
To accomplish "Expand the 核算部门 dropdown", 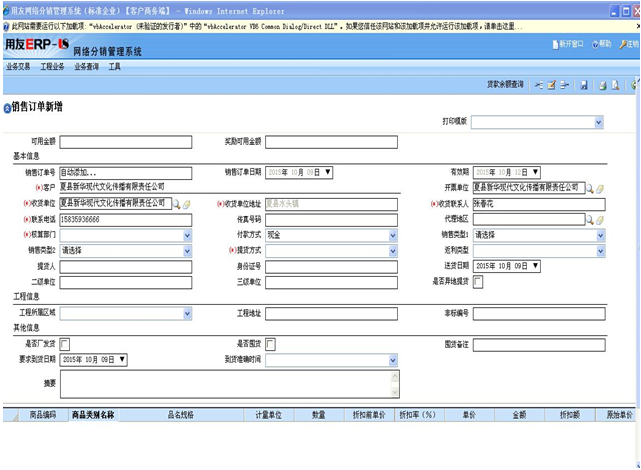I will (187, 235).
